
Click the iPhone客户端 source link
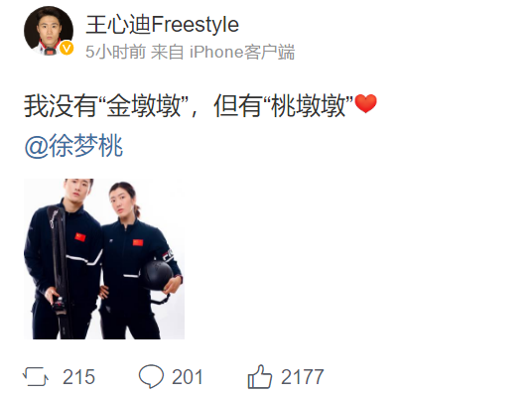(x=242, y=53)
